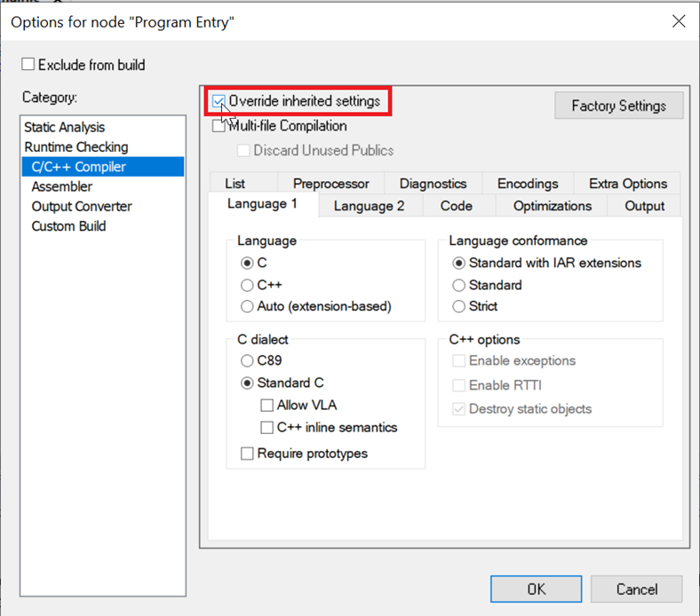Switch to the Preprocessor tab
This screenshot has width=700, height=616.
(330, 184)
